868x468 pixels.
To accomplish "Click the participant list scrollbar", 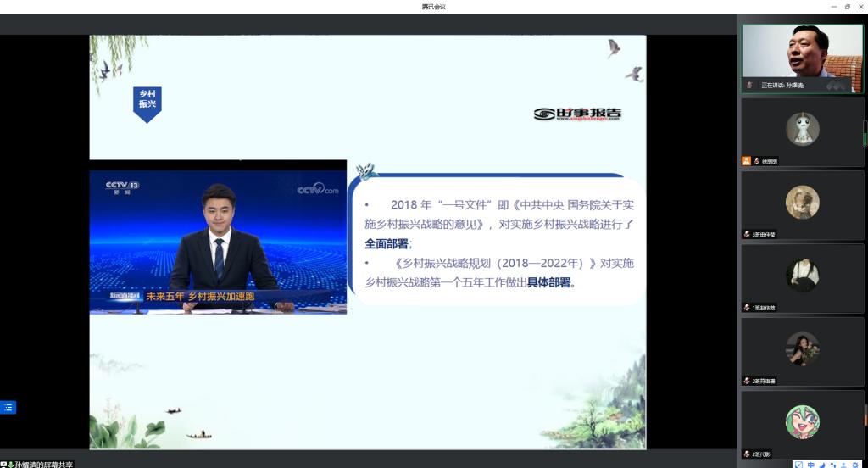I will click(x=865, y=133).
